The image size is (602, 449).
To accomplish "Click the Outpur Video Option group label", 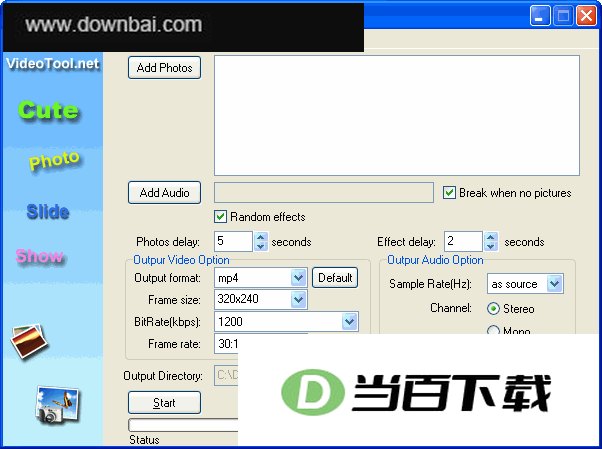I will point(181,260).
